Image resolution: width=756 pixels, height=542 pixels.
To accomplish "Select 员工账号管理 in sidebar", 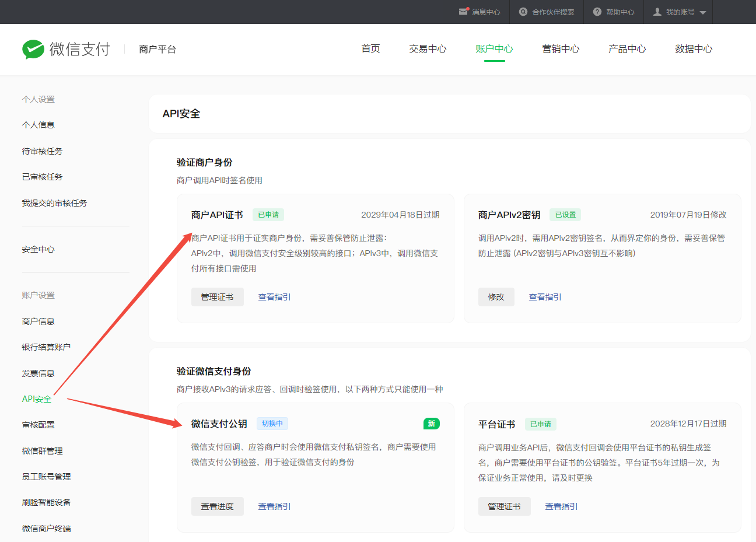I will pos(47,477).
